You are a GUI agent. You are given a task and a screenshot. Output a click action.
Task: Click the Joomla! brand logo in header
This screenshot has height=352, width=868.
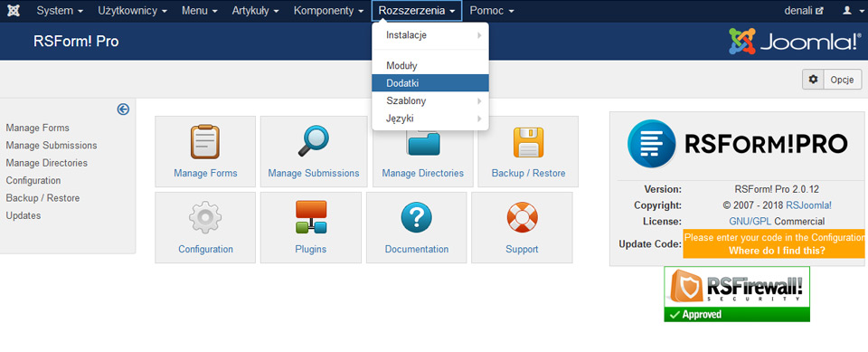(794, 41)
